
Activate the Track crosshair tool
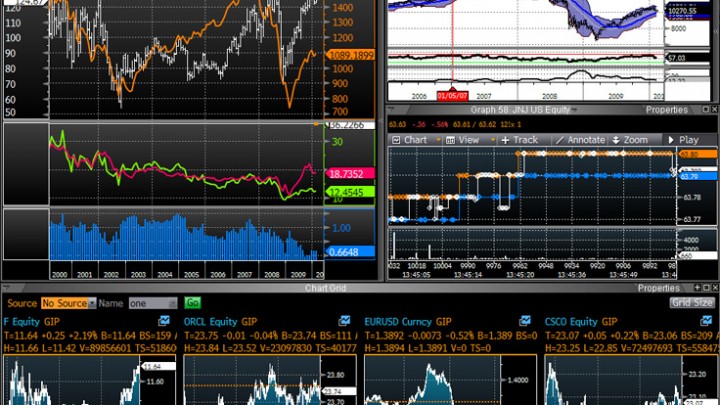point(520,140)
